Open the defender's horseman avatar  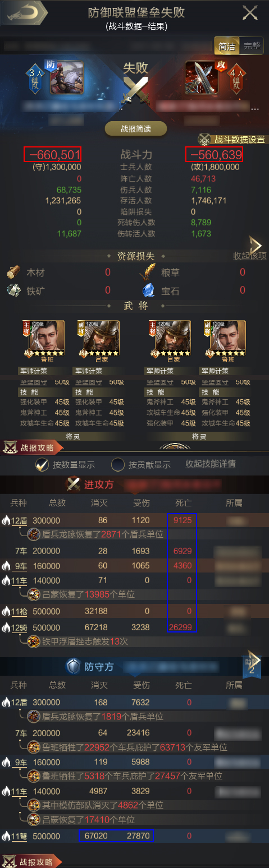67,77
